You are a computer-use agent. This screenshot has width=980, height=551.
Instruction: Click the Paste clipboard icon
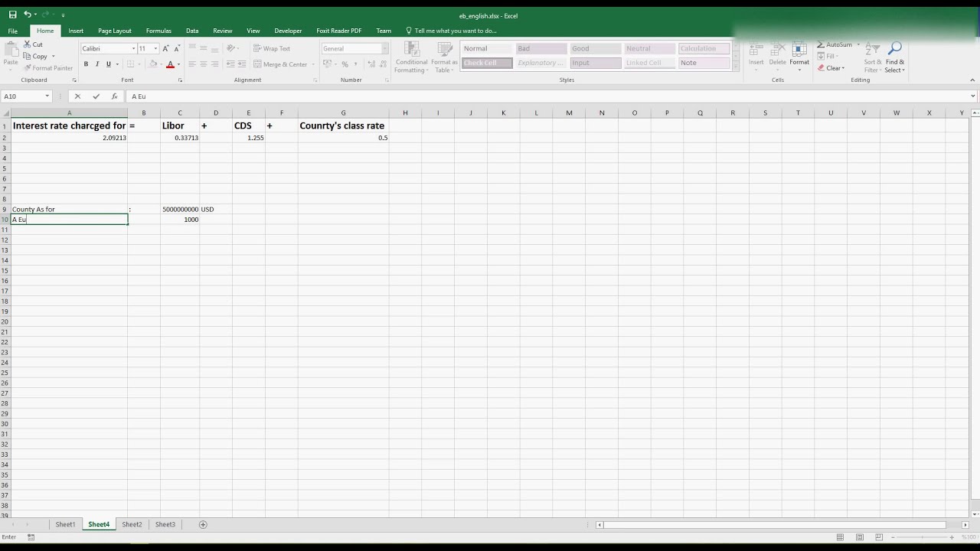point(11,50)
